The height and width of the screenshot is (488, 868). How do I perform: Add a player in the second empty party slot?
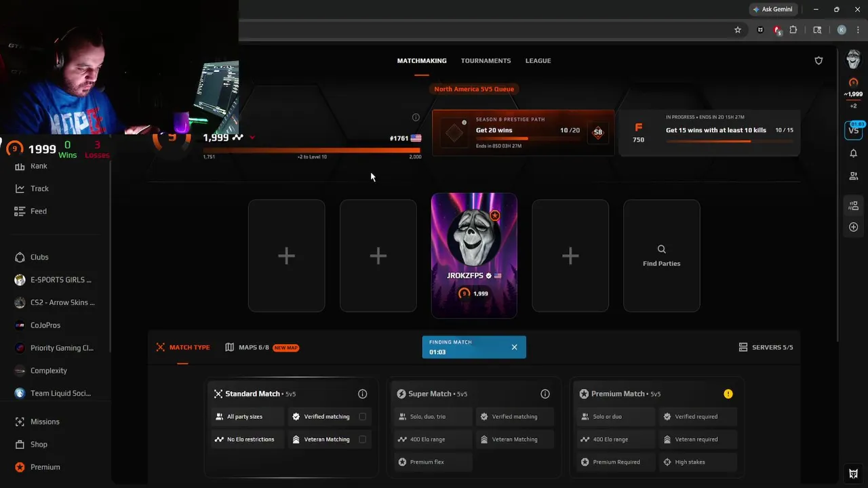coord(378,256)
